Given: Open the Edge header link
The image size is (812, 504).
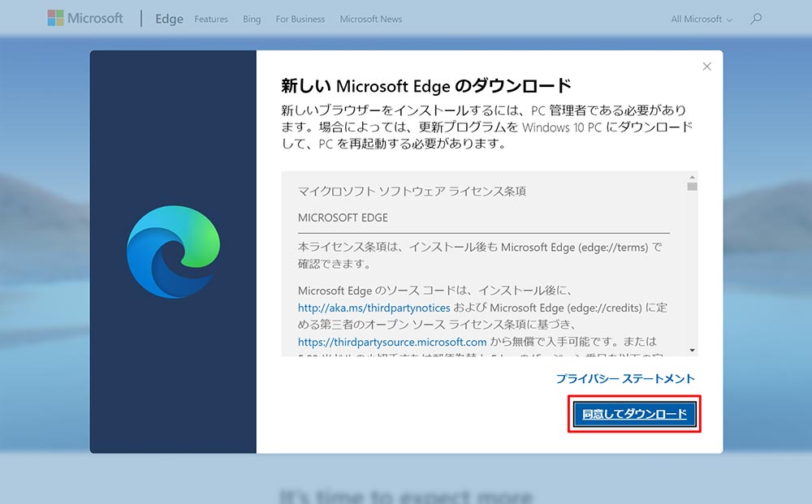Looking at the screenshot, I should point(170,19).
